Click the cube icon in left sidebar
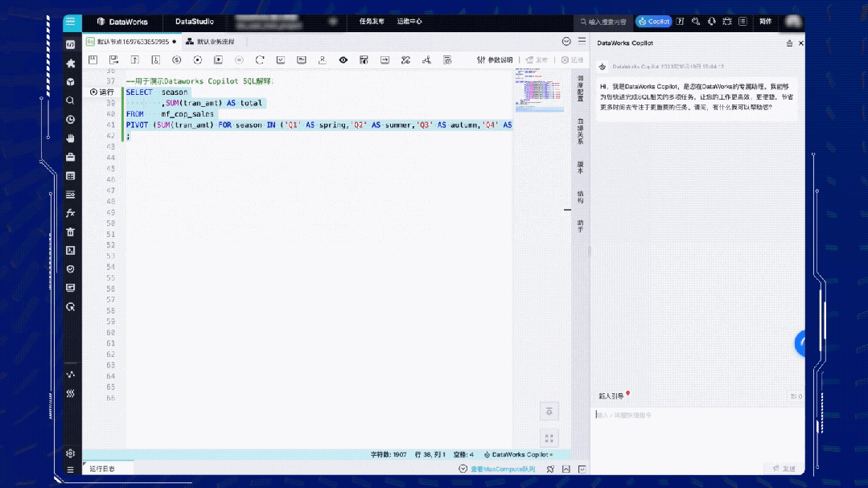 tap(70, 82)
